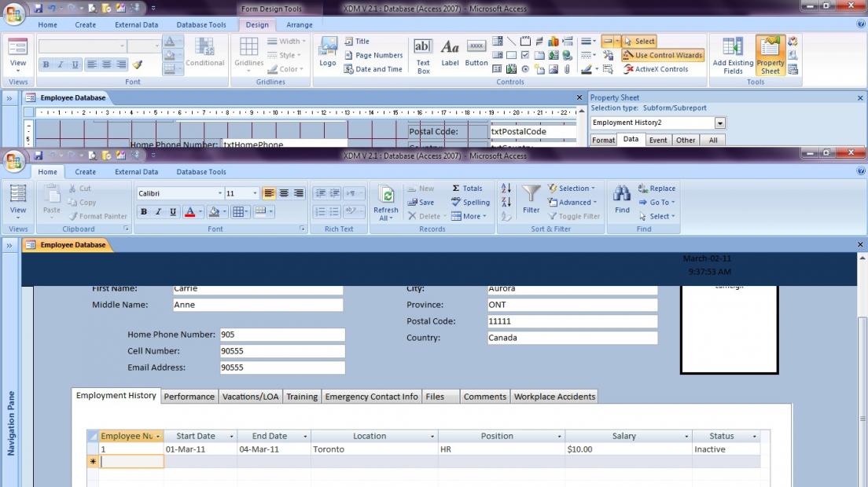
Task: Open the Emergency Contact Info tab
Action: tap(371, 397)
